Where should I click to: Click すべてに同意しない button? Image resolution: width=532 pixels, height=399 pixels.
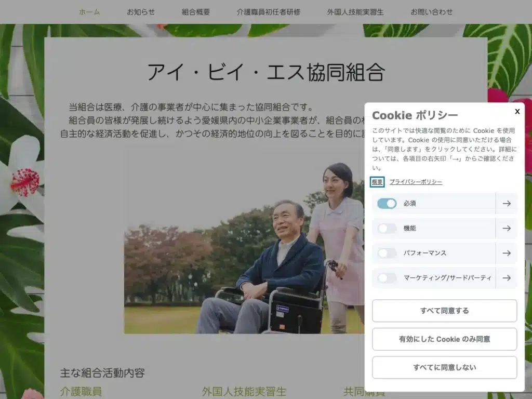coord(445,367)
